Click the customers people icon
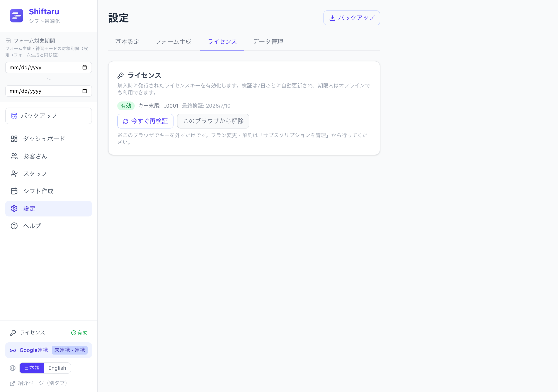Viewport: 558px width, 392px height. [x=14, y=156]
